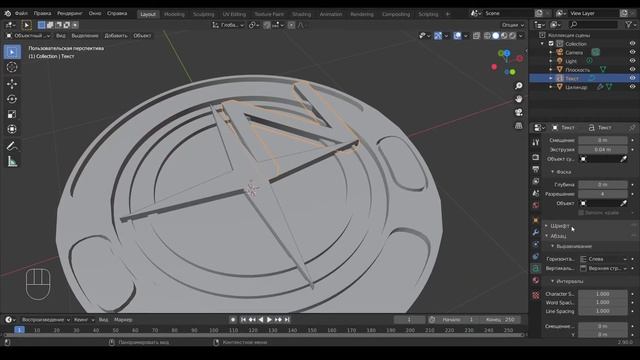Jump to the timeline start frame
The image size is (640, 360).
click(243, 320)
